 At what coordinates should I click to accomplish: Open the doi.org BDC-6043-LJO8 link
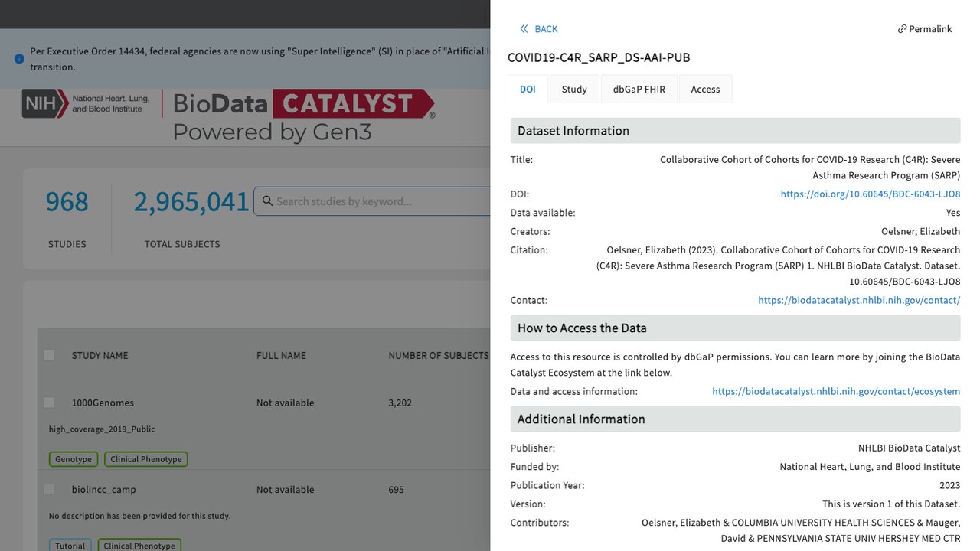[x=871, y=194]
